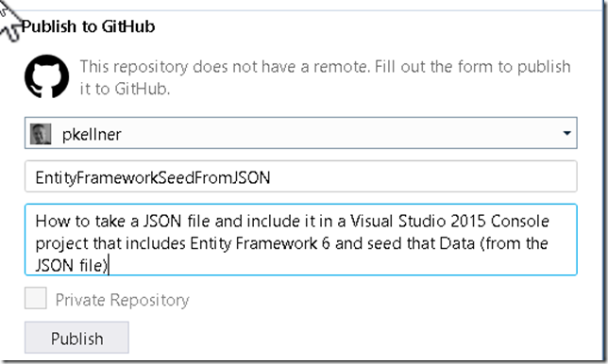Click end of repository name after 'JSON'
The image size is (608, 364).
tap(271, 177)
